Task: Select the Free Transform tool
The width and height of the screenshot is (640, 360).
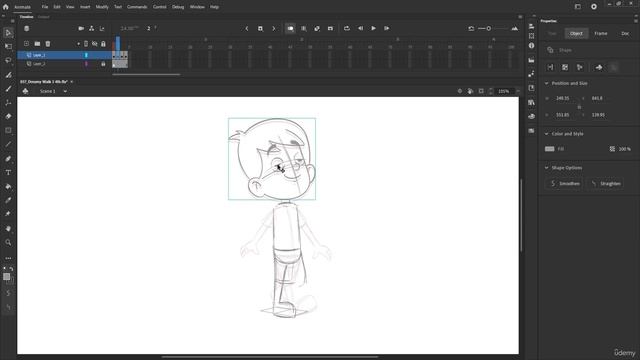Action: click(8, 47)
